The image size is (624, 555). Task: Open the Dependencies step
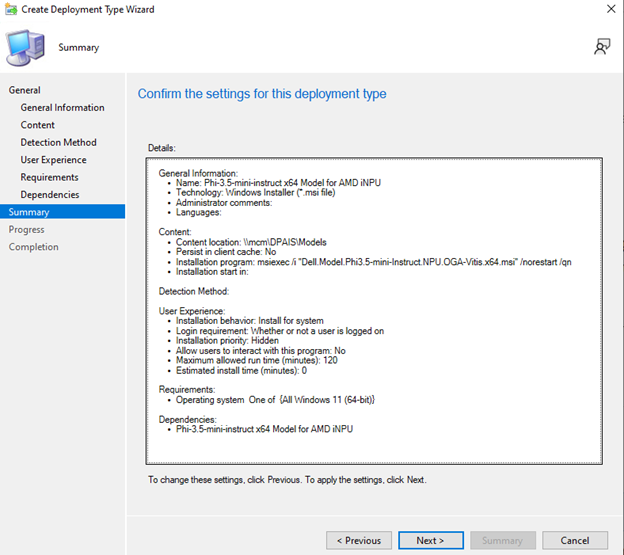coord(50,195)
